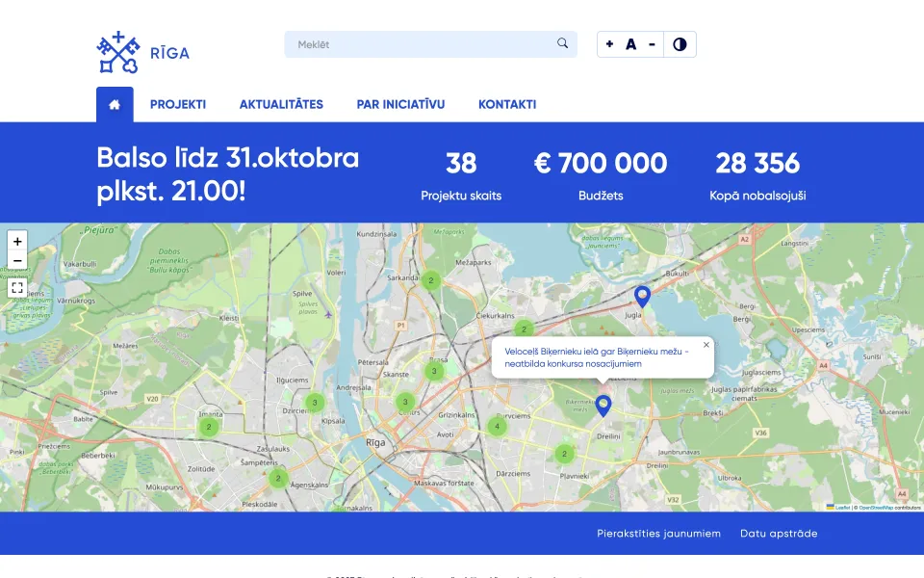Click the blue map pin near Jugla
The height and width of the screenshot is (578, 924).
(x=642, y=297)
